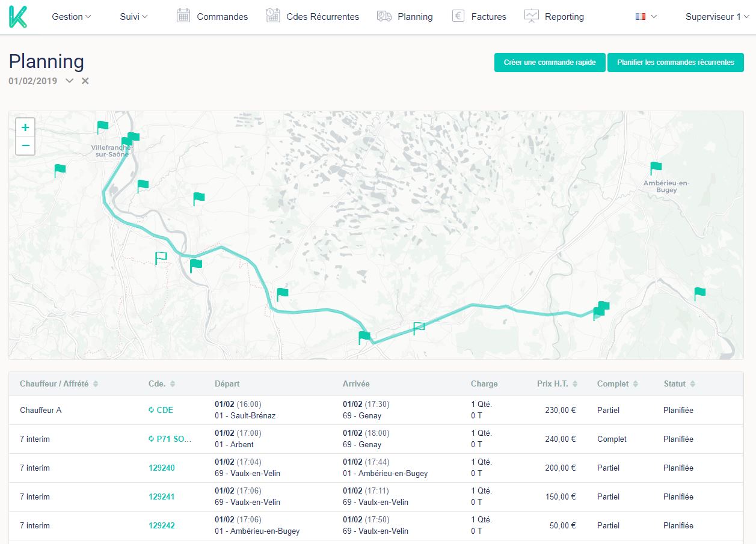Open order P71 SO... link

point(174,439)
